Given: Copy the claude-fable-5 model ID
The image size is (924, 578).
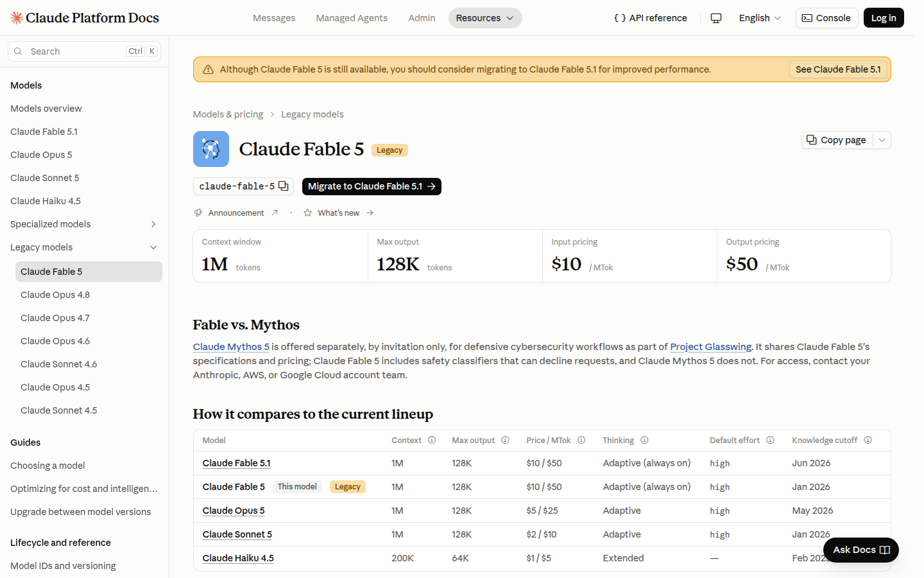Looking at the screenshot, I should point(284,186).
